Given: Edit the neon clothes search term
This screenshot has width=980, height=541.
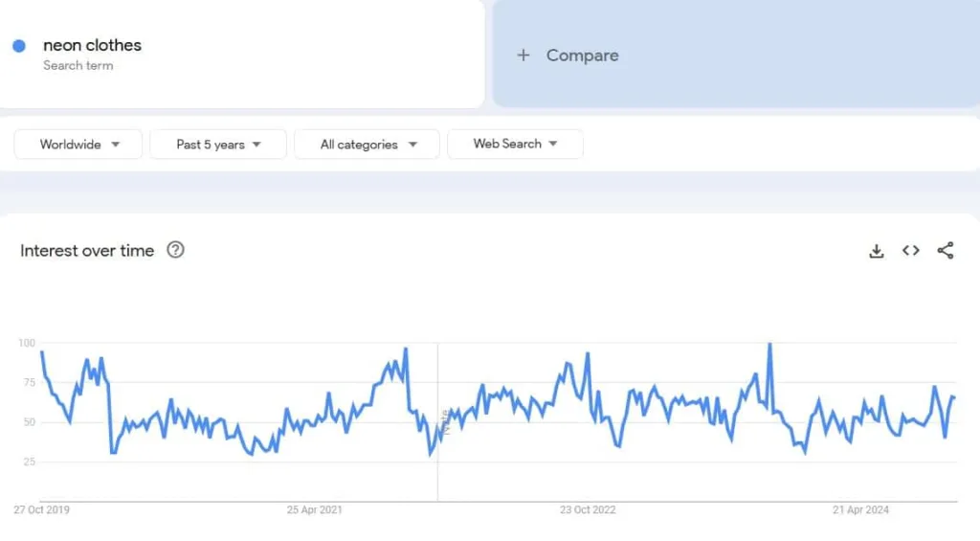Looking at the screenshot, I should click(x=92, y=45).
